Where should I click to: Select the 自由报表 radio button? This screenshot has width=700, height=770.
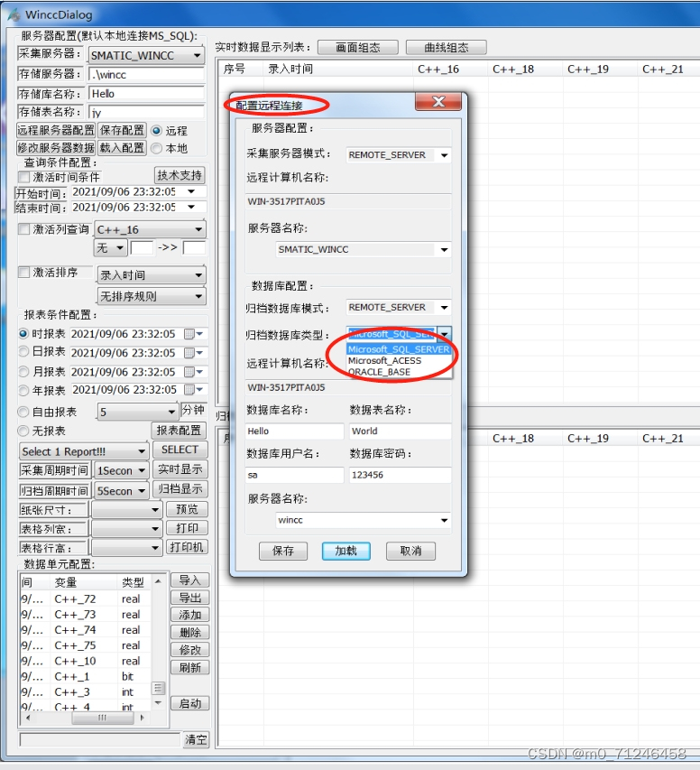(23, 412)
